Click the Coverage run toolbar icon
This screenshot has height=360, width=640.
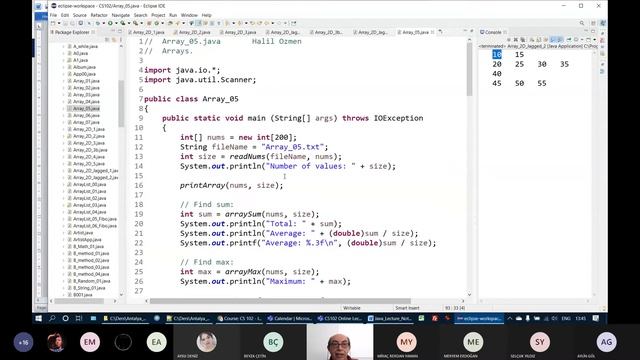coord(122,23)
